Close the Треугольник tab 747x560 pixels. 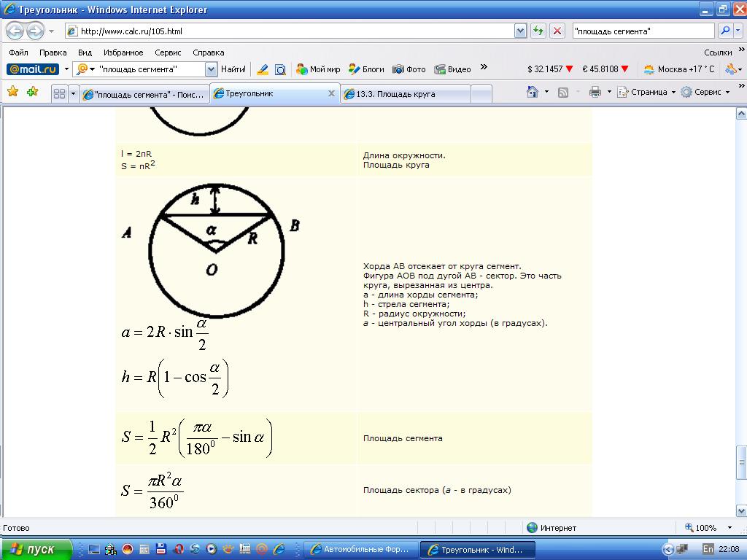331,93
